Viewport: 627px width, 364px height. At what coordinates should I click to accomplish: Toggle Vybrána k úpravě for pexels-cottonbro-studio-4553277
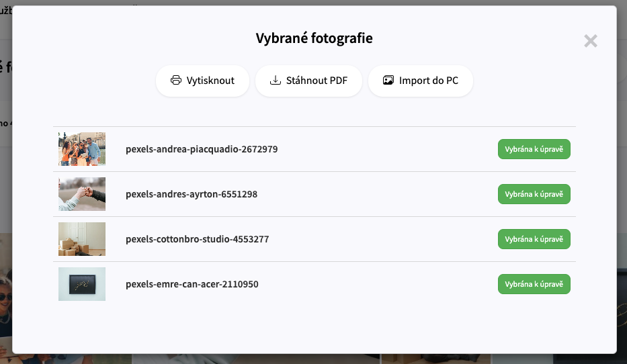coord(534,239)
